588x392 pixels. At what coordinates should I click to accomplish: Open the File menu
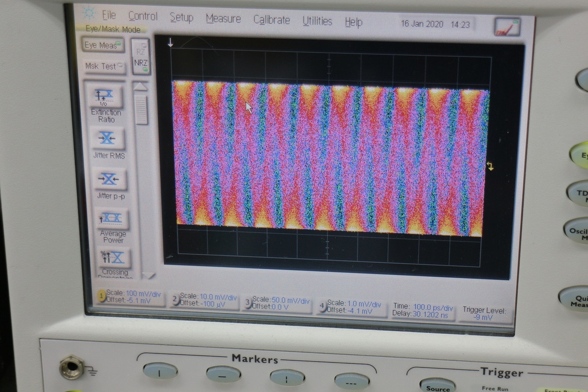[x=108, y=15]
